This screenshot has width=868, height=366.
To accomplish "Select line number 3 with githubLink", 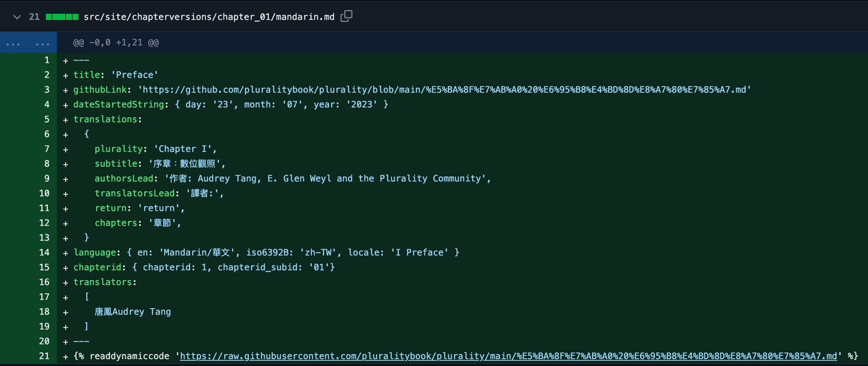I will 47,90.
